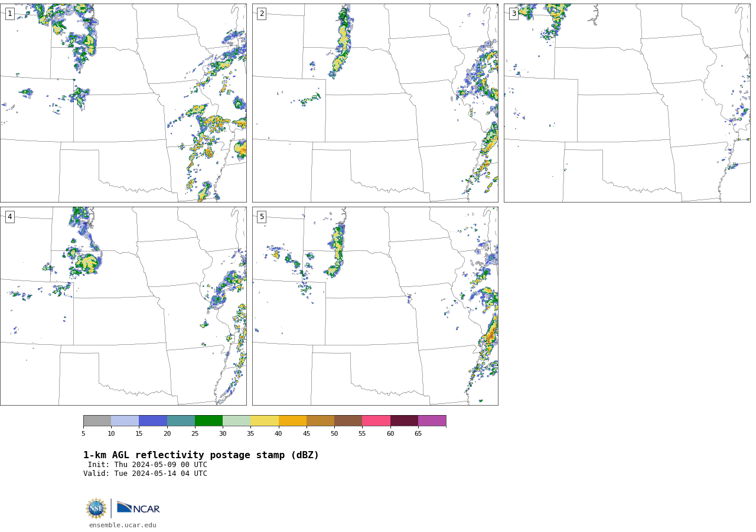This screenshot has width=756, height=532.
Task: Open ensemble member 5 reflectivity map
Action: point(375,306)
